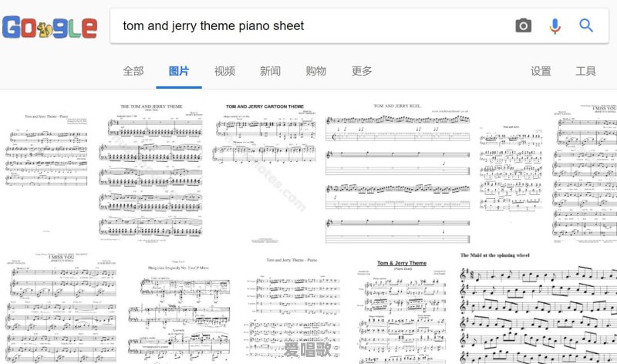Switch to the 全部 tab
617x364 pixels.
pyautogui.click(x=133, y=71)
